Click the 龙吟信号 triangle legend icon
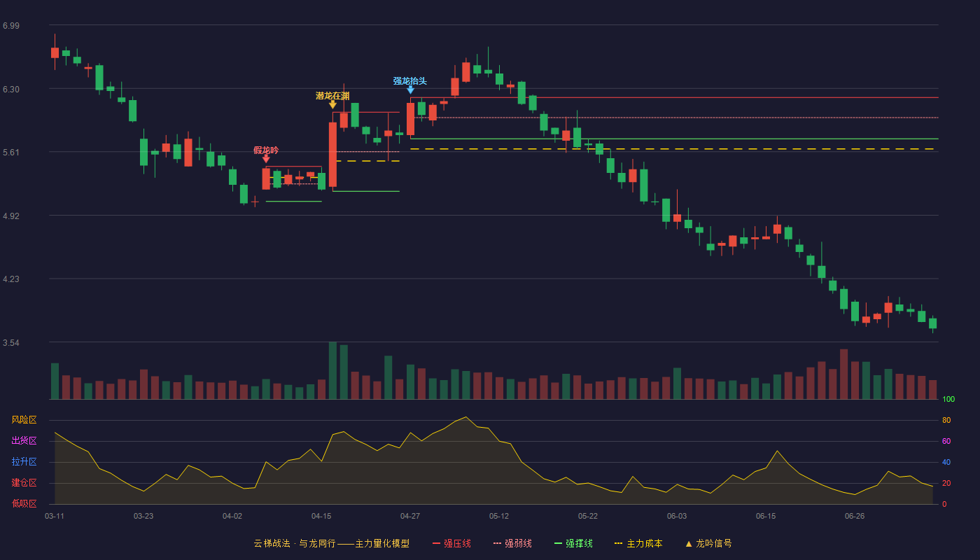Viewport: 980px width, 560px height. pos(688,543)
